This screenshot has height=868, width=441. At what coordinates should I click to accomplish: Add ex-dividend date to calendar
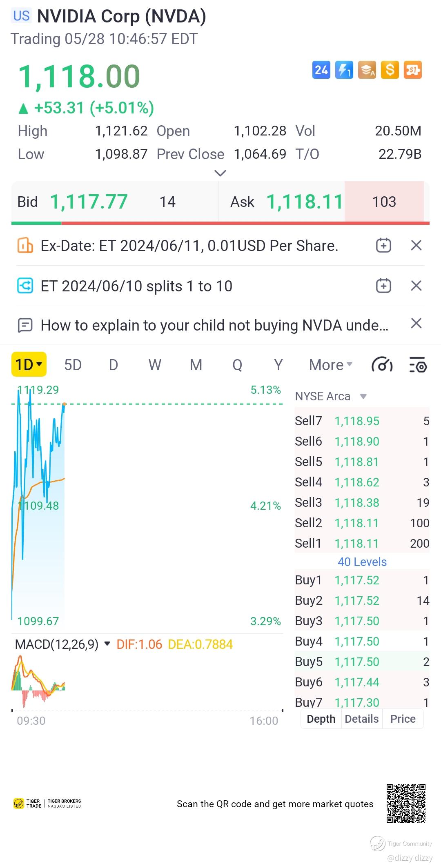click(383, 246)
